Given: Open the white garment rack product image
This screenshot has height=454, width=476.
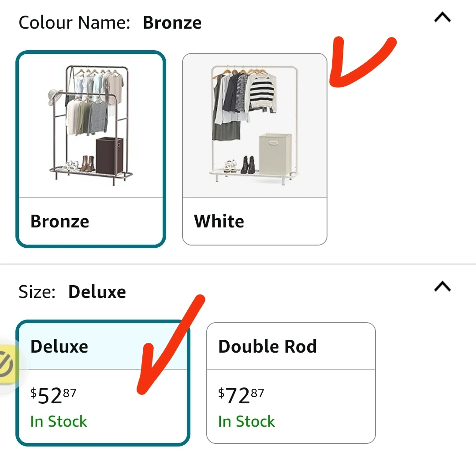Looking at the screenshot, I should click(254, 126).
